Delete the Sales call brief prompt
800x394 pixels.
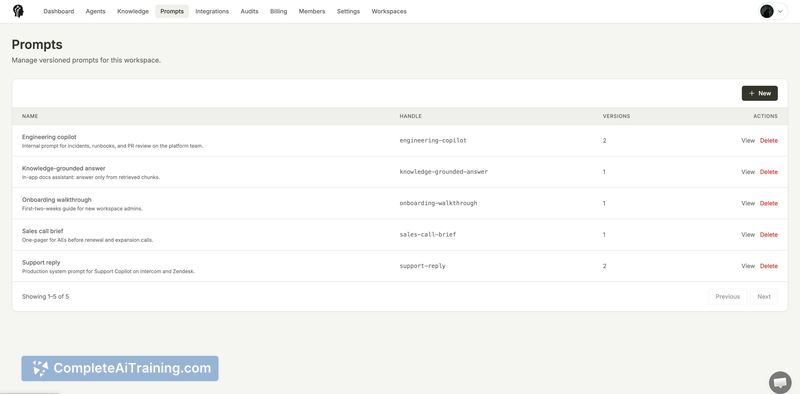point(769,235)
